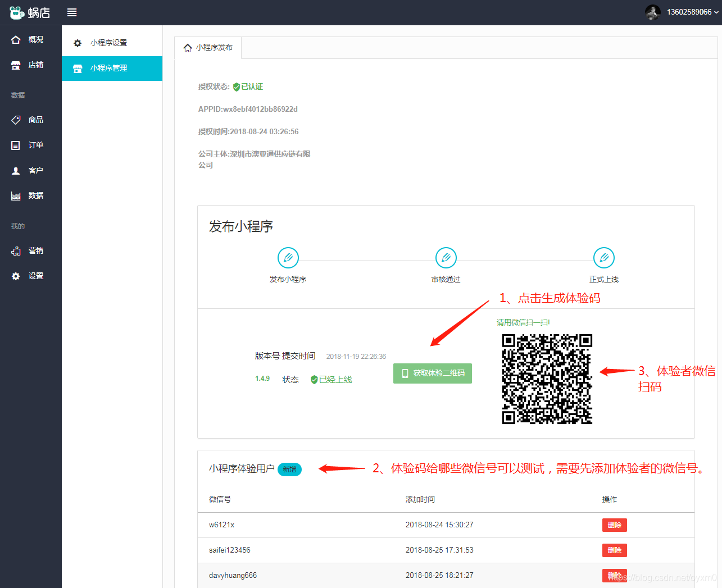Open 概况 in the left sidebar
This screenshot has width=722, height=588.
point(30,39)
